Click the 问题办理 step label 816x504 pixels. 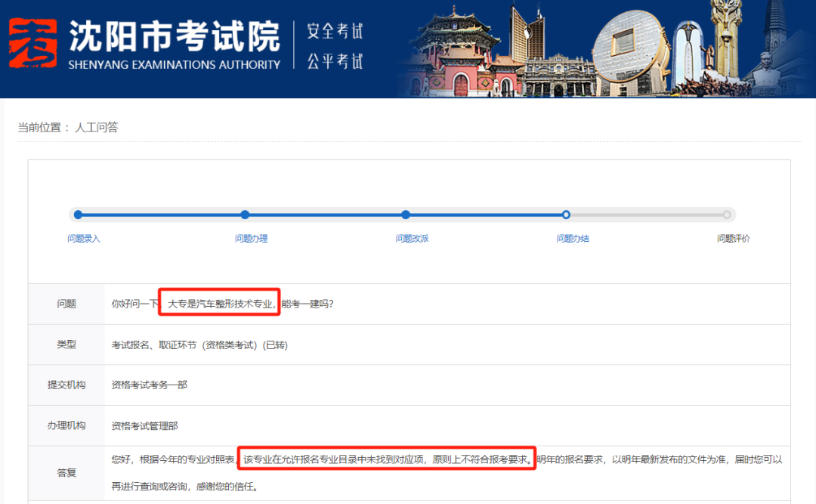click(x=251, y=239)
